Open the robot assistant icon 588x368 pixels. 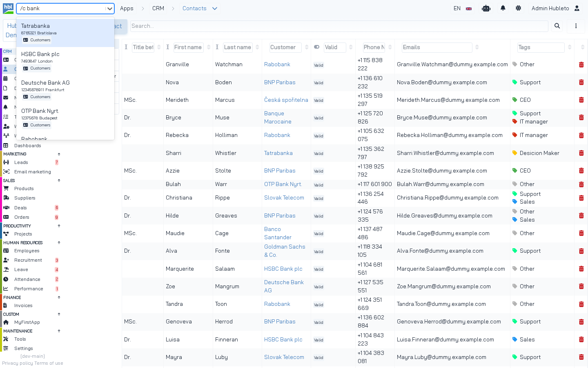tap(486, 8)
